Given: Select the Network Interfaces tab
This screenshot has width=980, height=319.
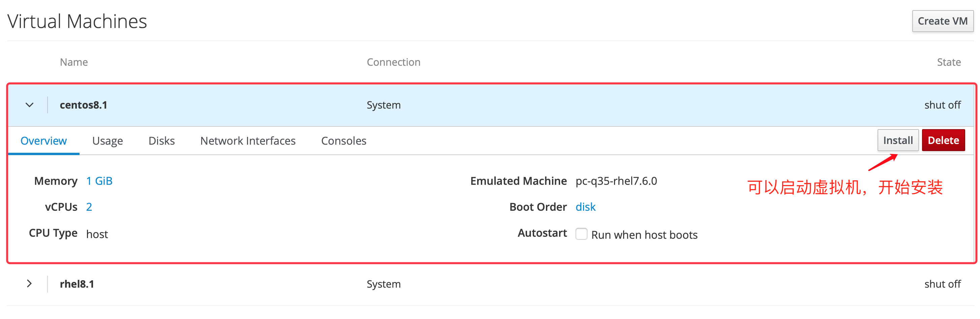Looking at the screenshot, I should click(248, 141).
